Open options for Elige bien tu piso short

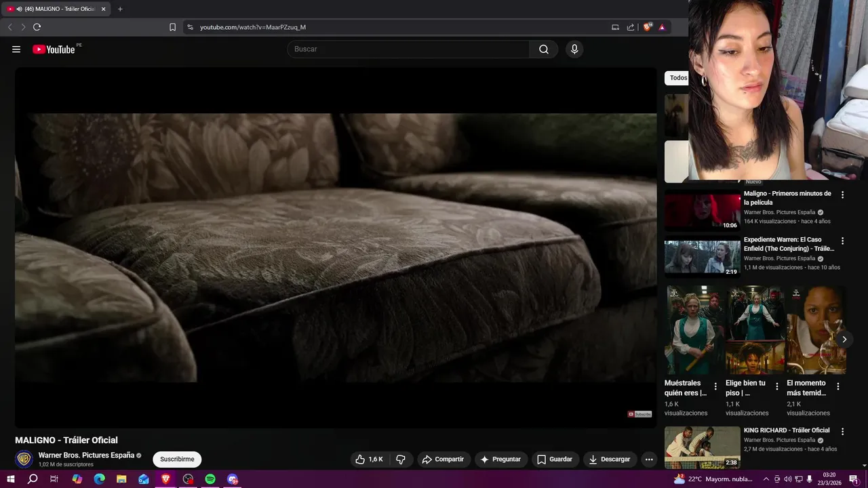tap(777, 386)
